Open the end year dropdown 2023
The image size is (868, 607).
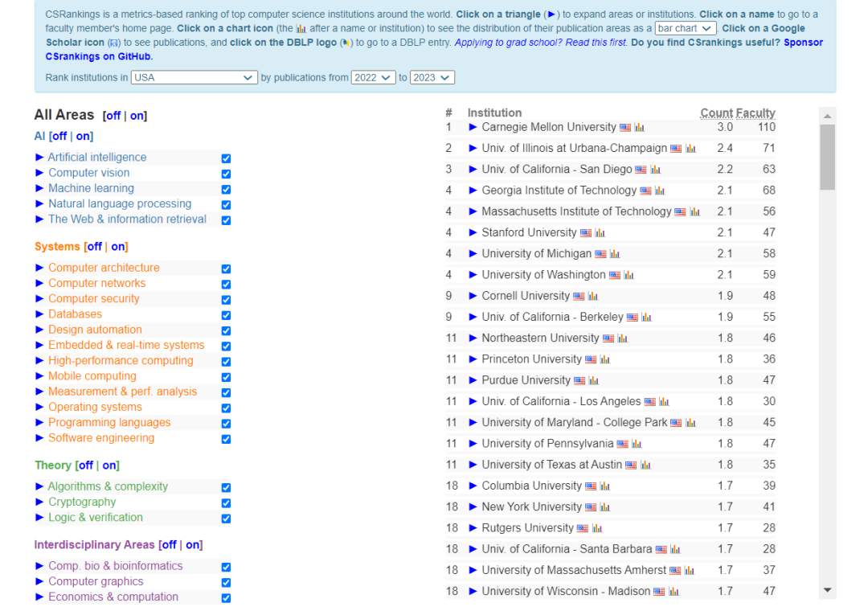[x=432, y=77]
